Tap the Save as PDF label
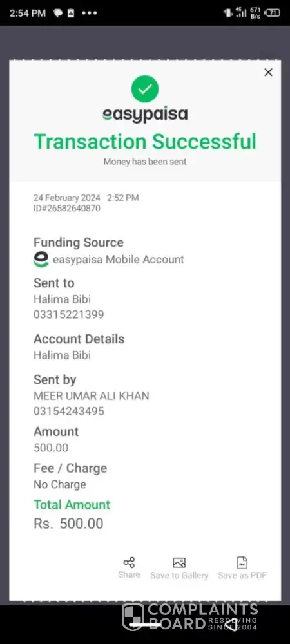This screenshot has height=644, width=290. point(242,575)
